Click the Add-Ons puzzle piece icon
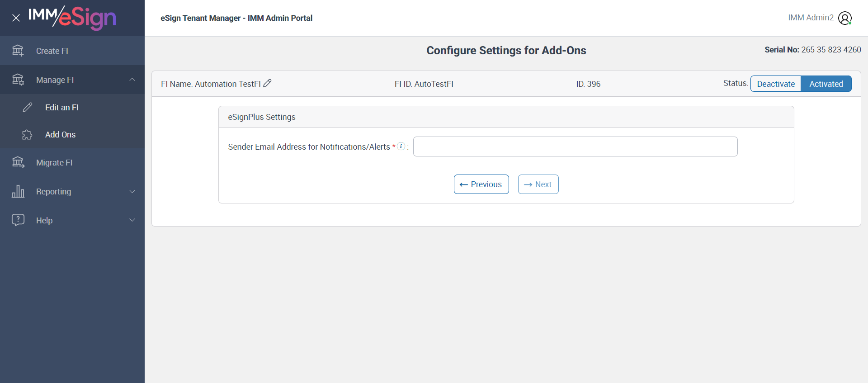This screenshot has height=383, width=868. [x=27, y=135]
